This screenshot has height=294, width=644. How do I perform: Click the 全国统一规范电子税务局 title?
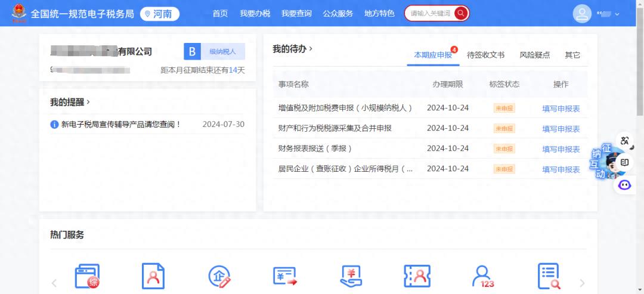click(82, 14)
